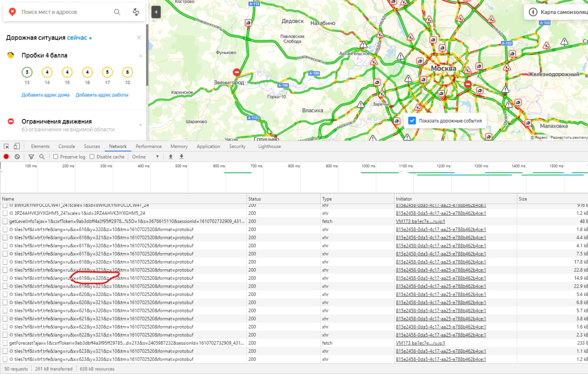Viewport: 588px width, 374px height.
Task: Select the Network tab
Action: 118,146
